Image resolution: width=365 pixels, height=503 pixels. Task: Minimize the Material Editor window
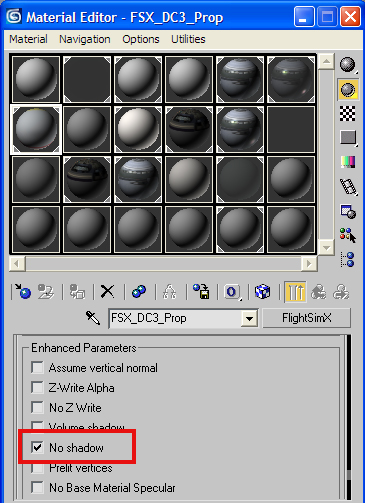click(x=304, y=16)
